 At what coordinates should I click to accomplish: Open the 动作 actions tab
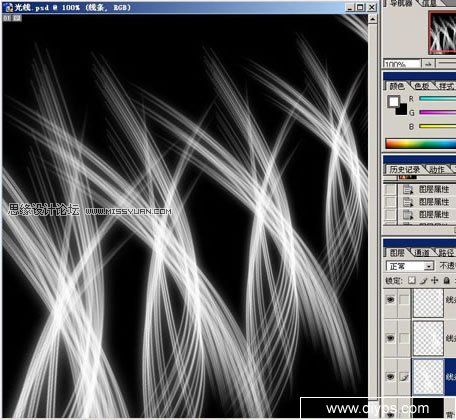pos(437,170)
